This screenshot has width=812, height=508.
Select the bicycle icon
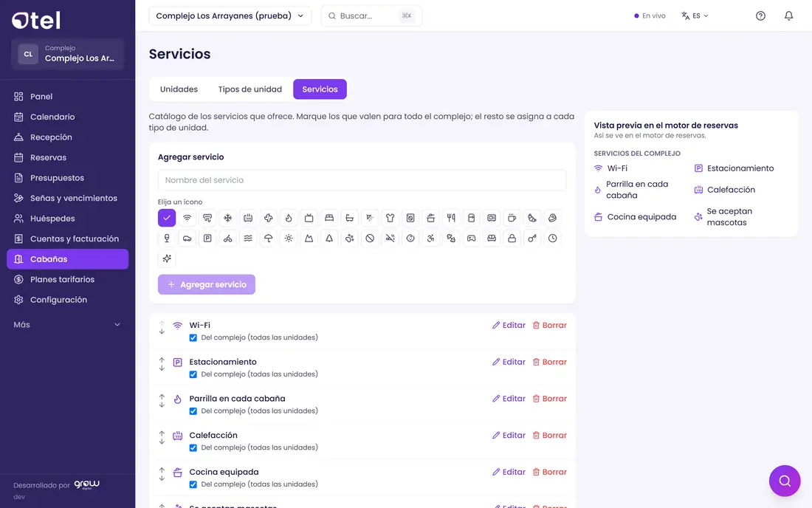coord(228,238)
